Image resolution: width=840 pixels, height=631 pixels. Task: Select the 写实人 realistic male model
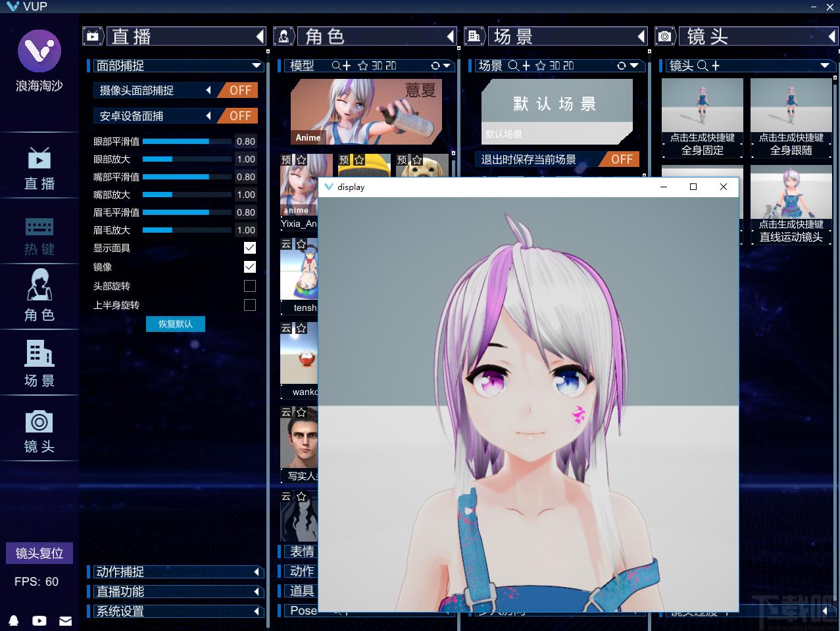pos(299,445)
